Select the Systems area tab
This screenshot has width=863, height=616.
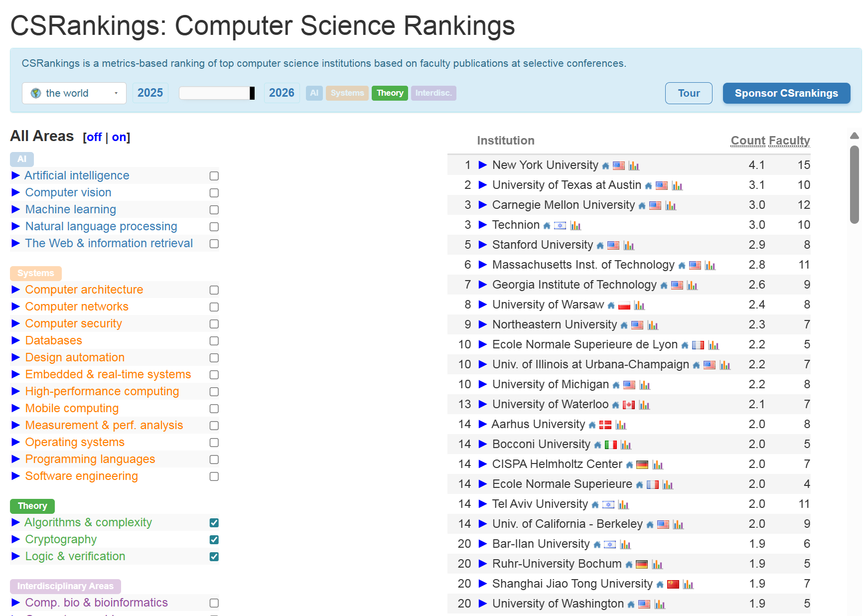tap(347, 93)
